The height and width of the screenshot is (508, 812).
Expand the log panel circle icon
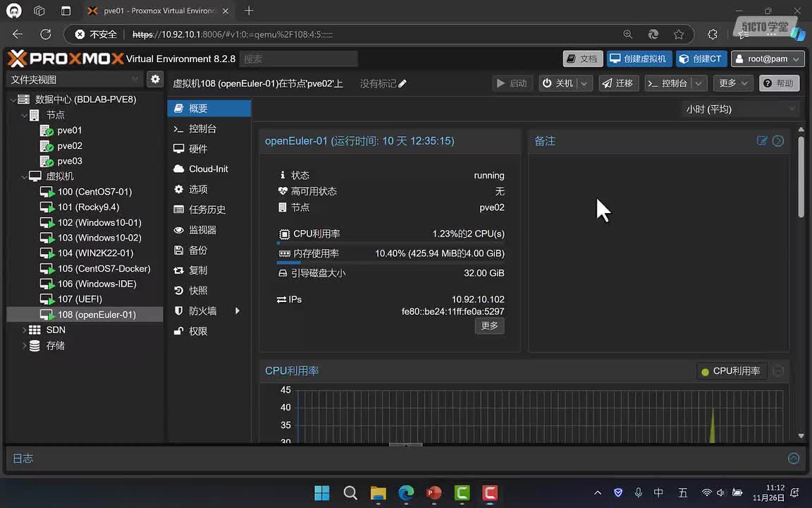pyautogui.click(x=794, y=458)
